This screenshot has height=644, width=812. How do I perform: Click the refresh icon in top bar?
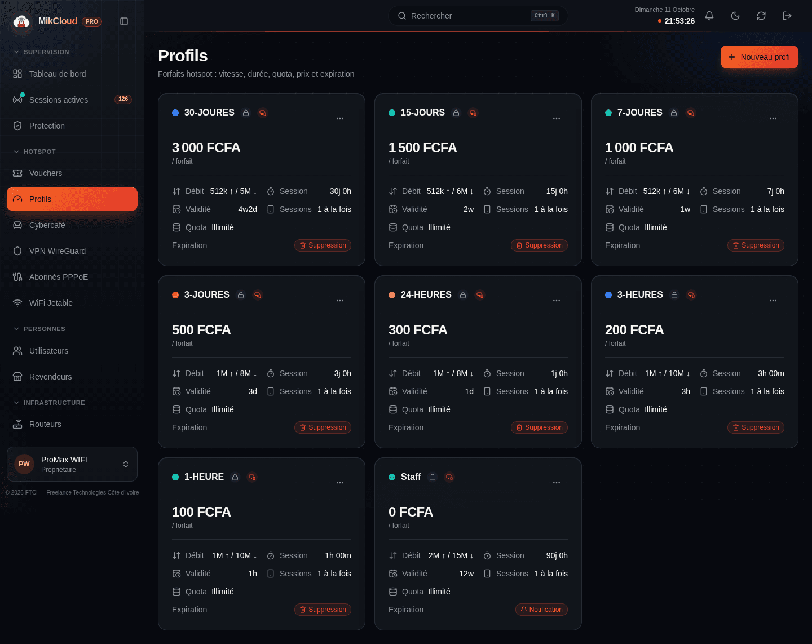tap(761, 16)
